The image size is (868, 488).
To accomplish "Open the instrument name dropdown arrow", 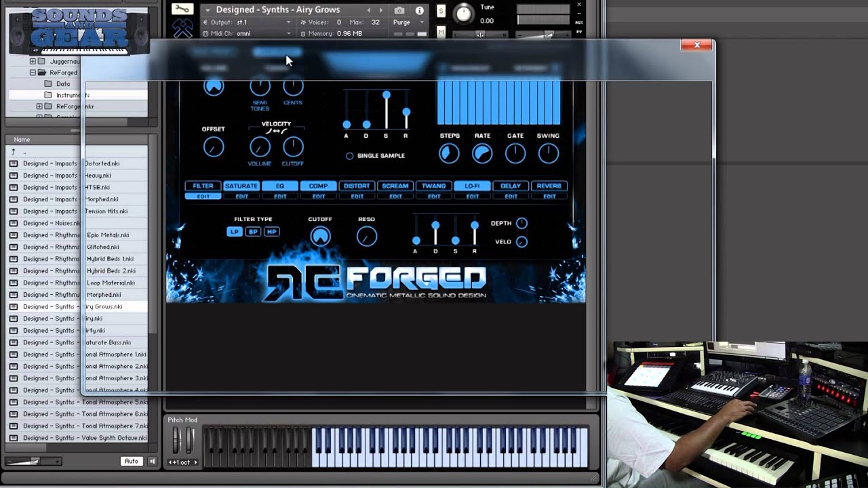I will [208, 10].
